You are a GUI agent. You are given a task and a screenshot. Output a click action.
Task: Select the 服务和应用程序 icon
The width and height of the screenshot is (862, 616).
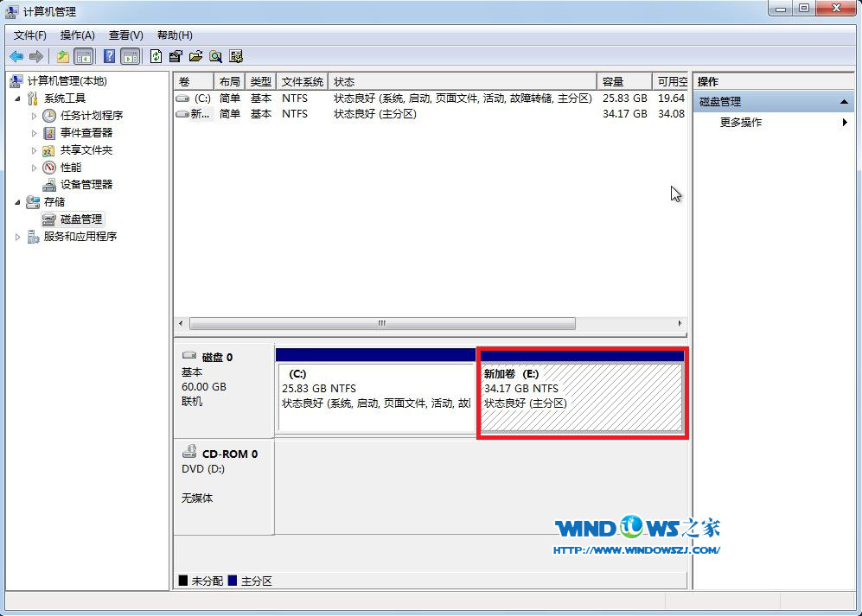(33, 237)
